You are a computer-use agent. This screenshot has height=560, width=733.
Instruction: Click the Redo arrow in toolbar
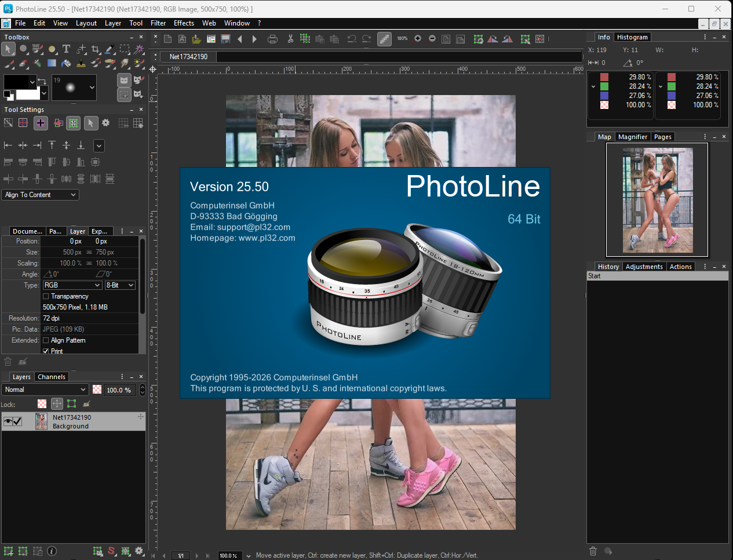tap(366, 39)
